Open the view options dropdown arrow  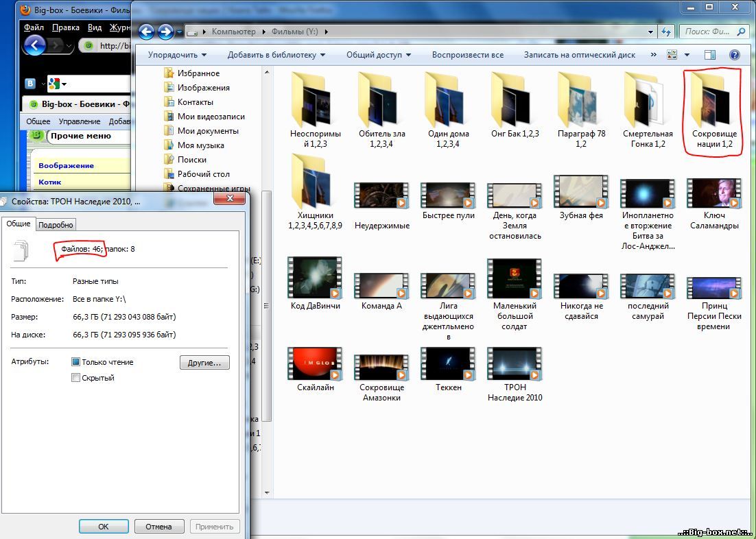(687, 55)
